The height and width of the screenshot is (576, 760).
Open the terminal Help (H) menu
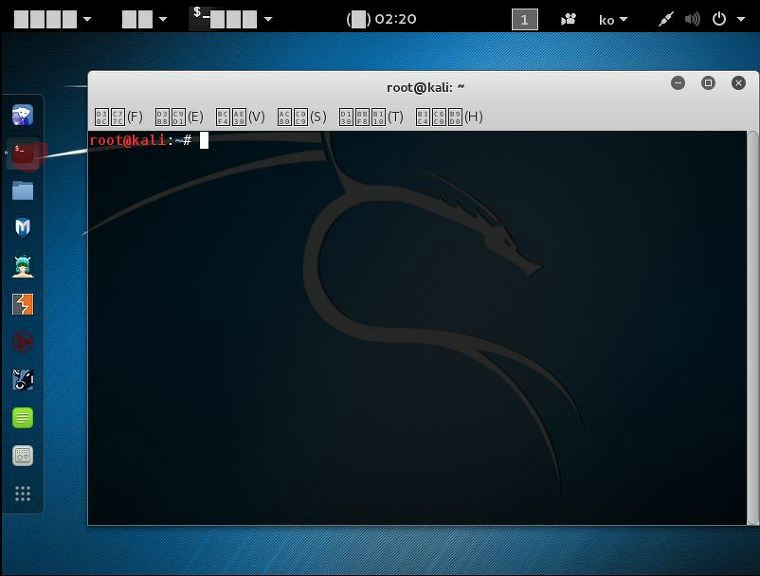(449, 117)
